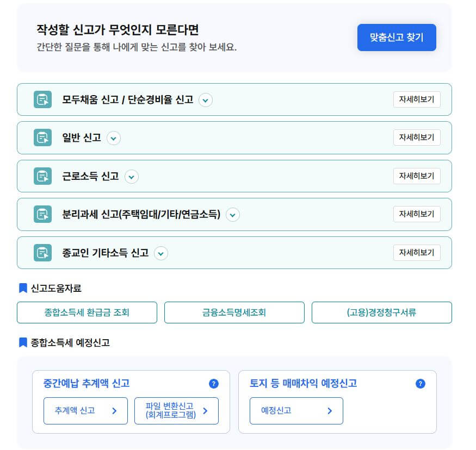The height and width of the screenshot is (450, 476).
Task: Expand the 근로소득 신고 section
Action: click(x=131, y=177)
